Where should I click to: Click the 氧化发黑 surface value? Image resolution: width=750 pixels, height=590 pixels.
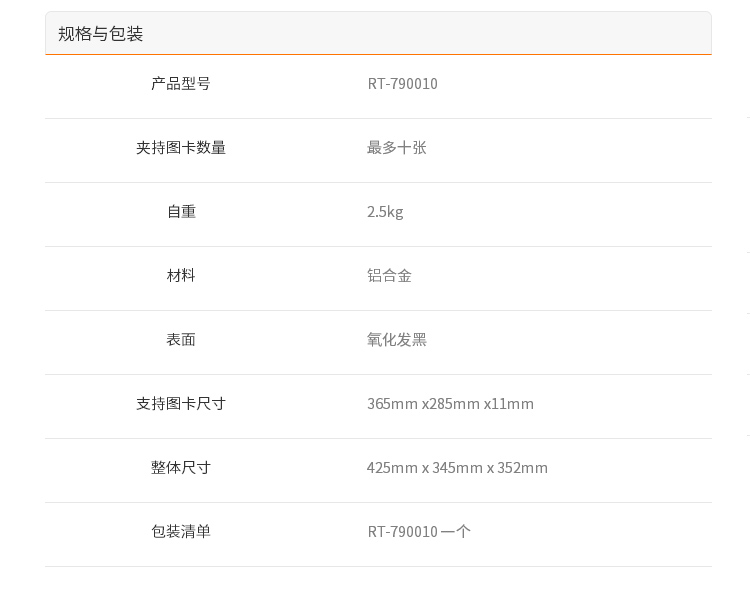pos(397,340)
